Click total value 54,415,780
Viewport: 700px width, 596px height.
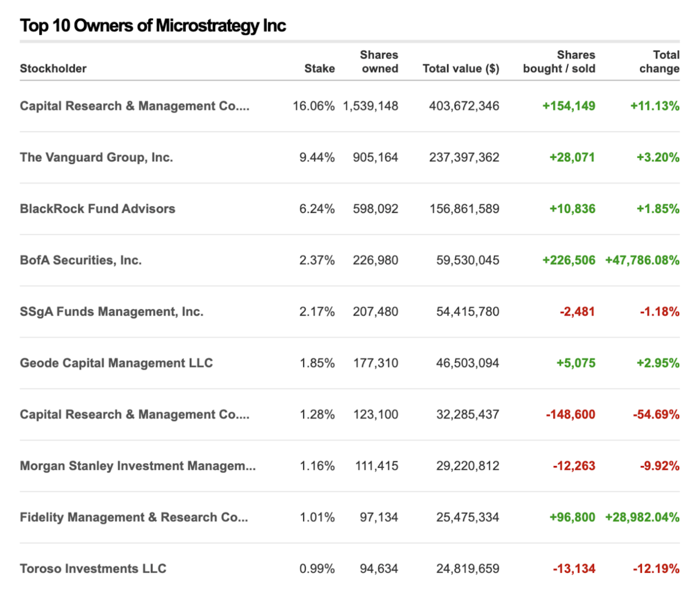tap(467, 312)
